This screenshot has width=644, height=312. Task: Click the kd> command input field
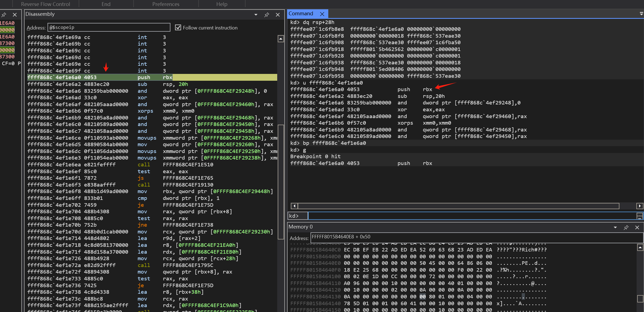pos(472,216)
